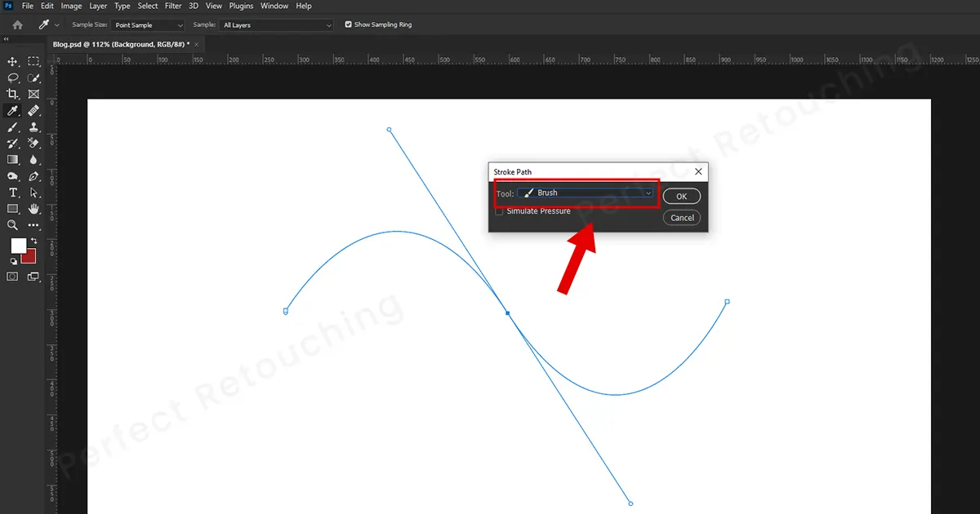The width and height of the screenshot is (980, 514).
Task: Click OK in Stroke Path dialog
Action: tap(681, 197)
